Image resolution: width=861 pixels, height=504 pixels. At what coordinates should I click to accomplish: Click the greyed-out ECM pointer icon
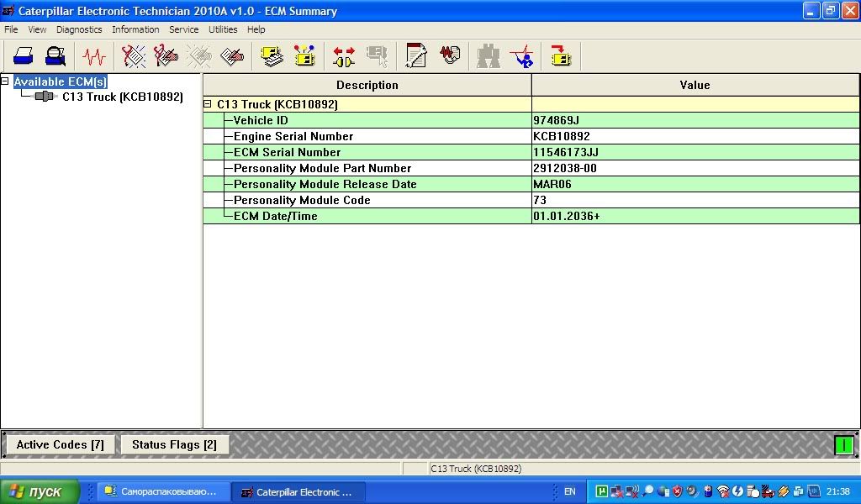(378, 56)
